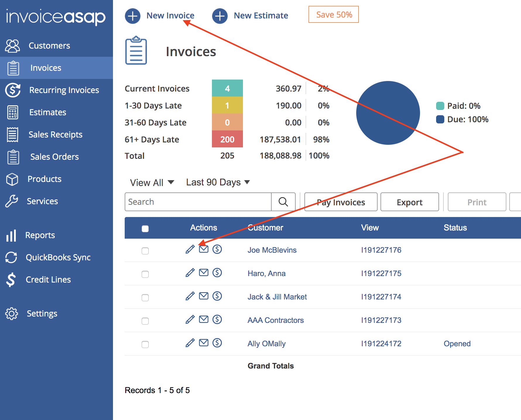
Task: Click the dollar payment icon for AAA Contractors
Action: tap(217, 319)
